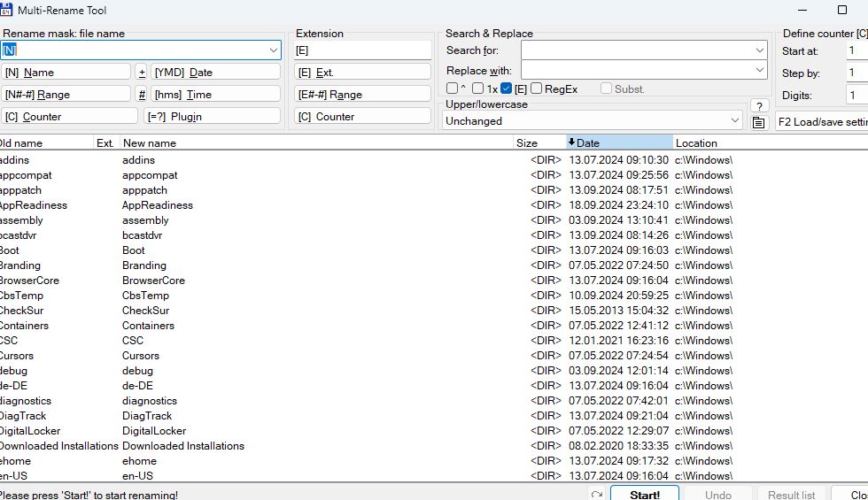Screen dimensions: 868x500
Task: Toggle the Subst. checkbox
Action: click(606, 88)
